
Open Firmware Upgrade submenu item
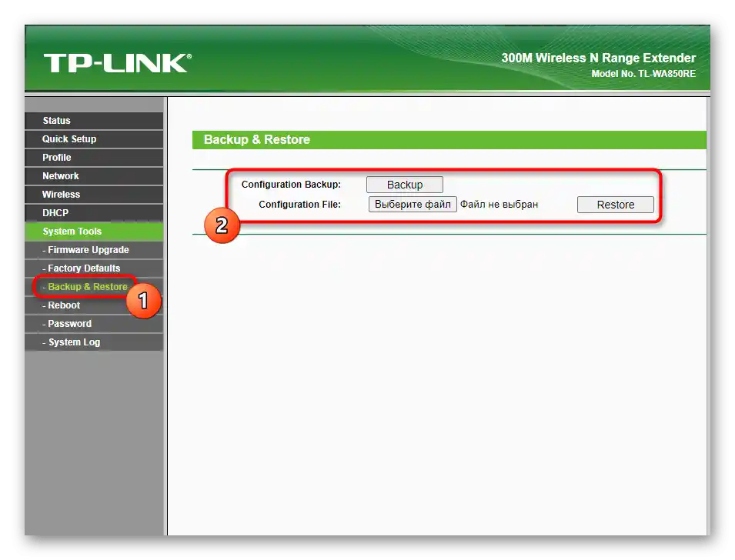tap(94, 250)
